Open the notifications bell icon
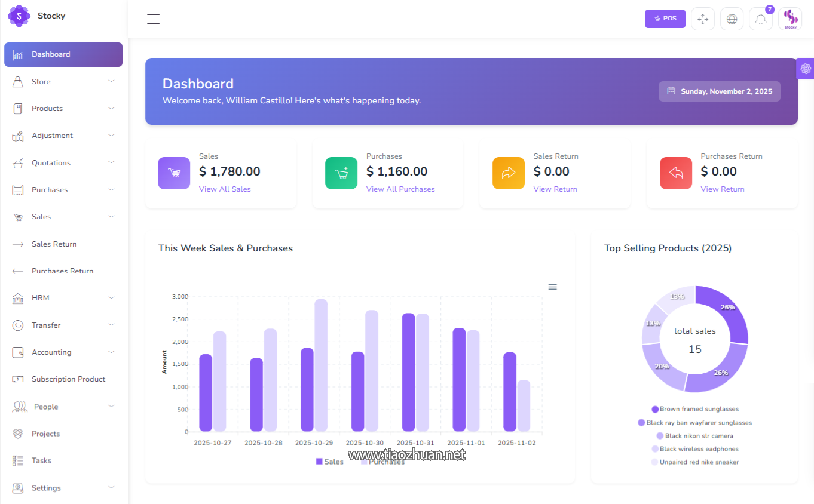The height and width of the screenshot is (504, 814). (760, 19)
